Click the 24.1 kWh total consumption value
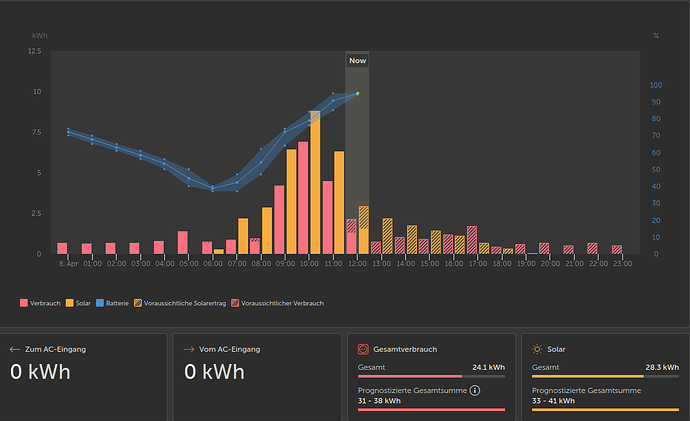This screenshot has width=690, height=421. click(x=488, y=367)
